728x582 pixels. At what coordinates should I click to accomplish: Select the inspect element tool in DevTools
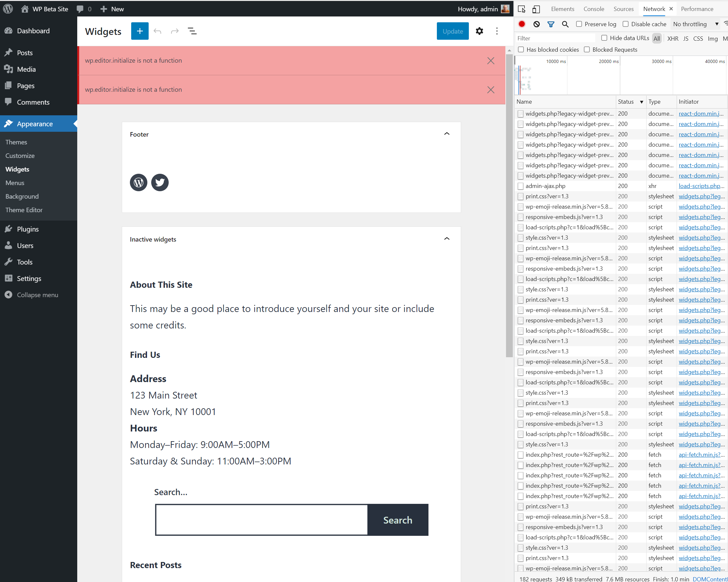point(521,9)
